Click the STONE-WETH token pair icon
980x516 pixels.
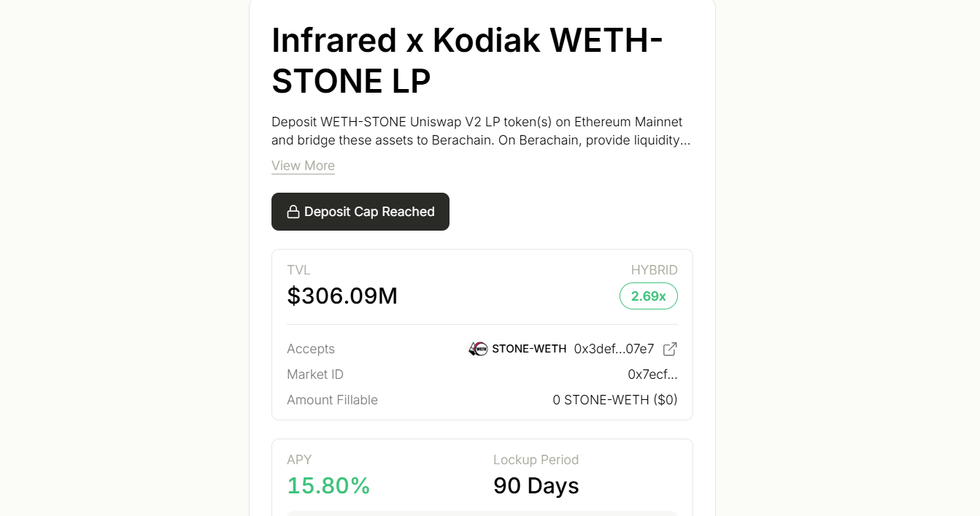(x=478, y=349)
